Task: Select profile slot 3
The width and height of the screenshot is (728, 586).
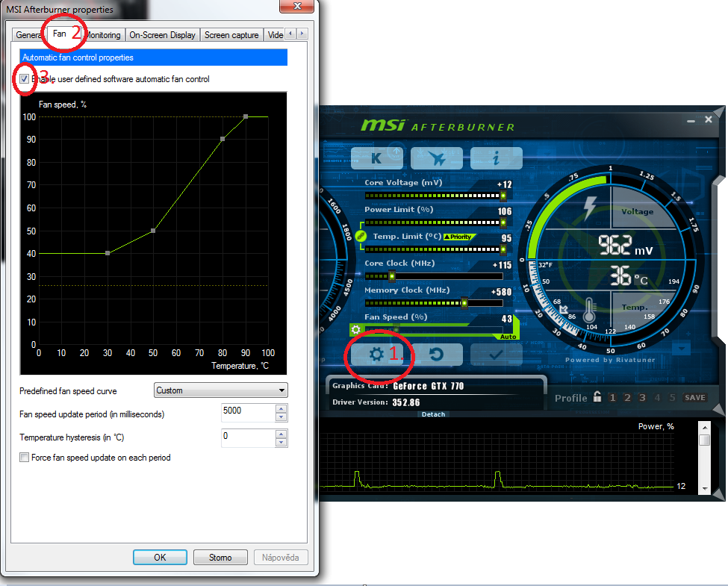Action: tap(642, 397)
